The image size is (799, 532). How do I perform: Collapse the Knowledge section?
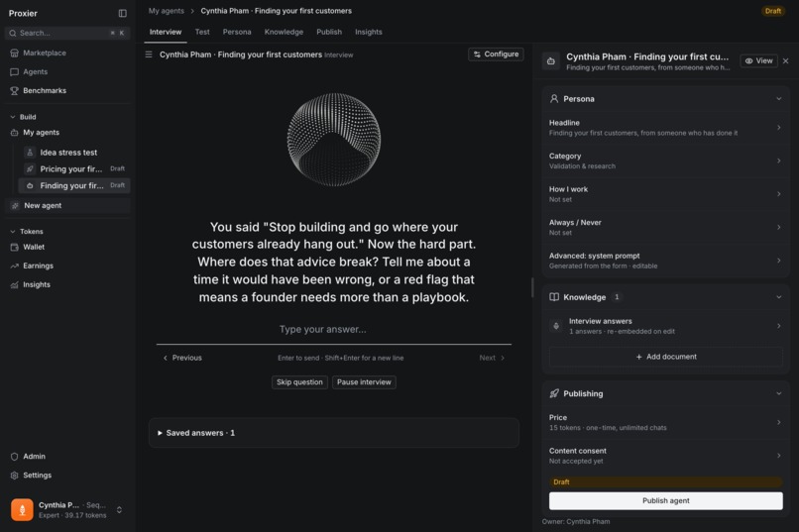point(778,297)
